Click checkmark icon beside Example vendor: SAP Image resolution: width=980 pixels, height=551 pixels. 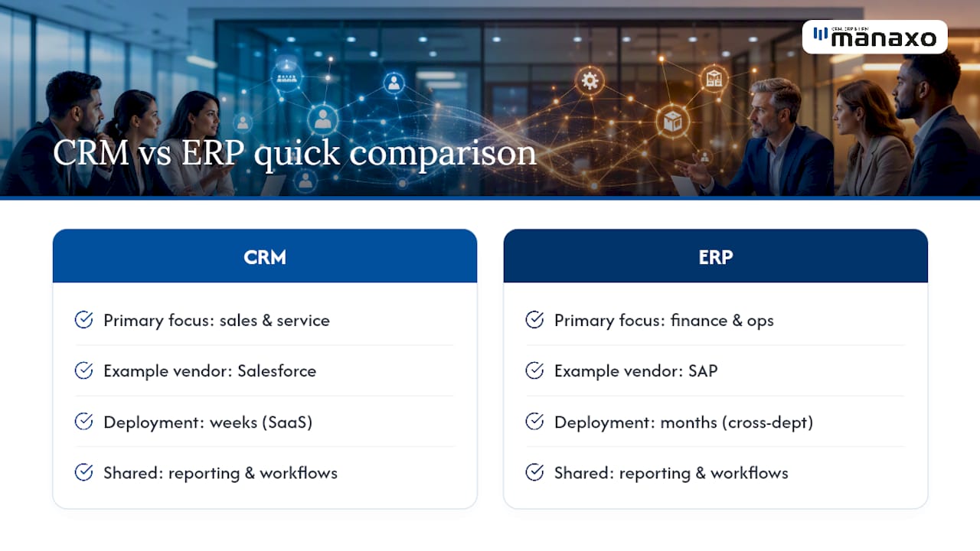click(x=534, y=370)
